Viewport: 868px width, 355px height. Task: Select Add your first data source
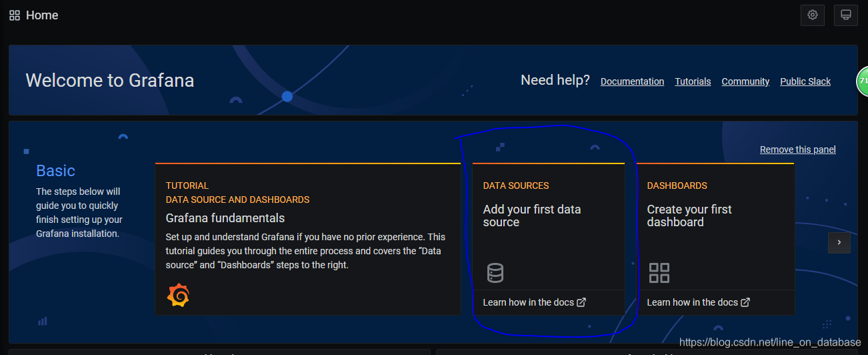tap(532, 216)
